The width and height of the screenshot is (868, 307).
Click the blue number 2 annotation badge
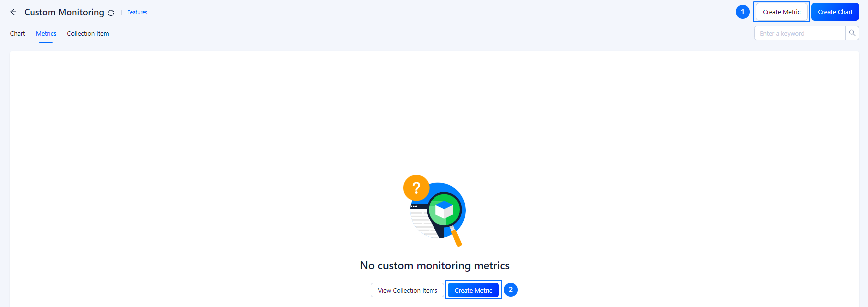coord(510,290)
